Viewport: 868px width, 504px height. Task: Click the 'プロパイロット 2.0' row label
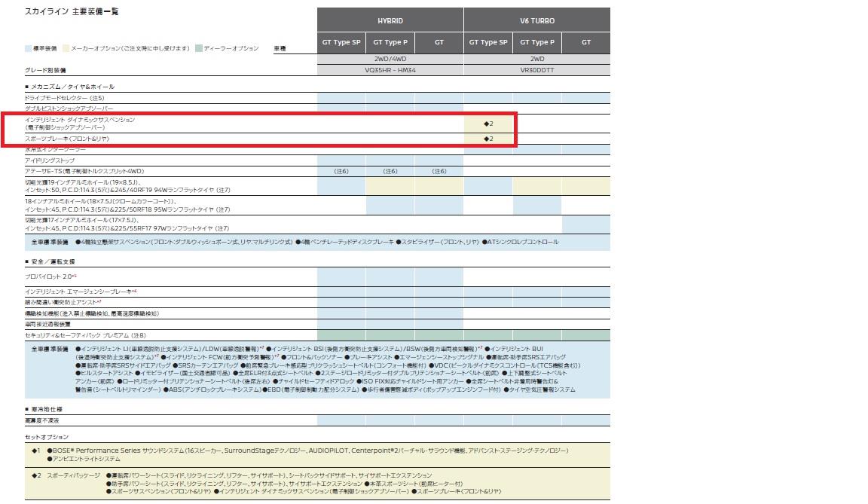click(50, 276)
